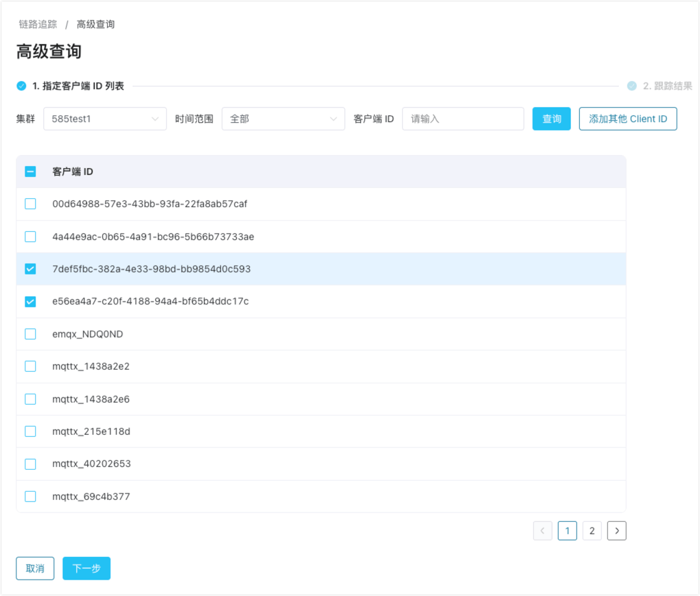The width and height of the screenshot is (700, 596).
Task: Click the step 2 tracking results icon
Action: 631,86
